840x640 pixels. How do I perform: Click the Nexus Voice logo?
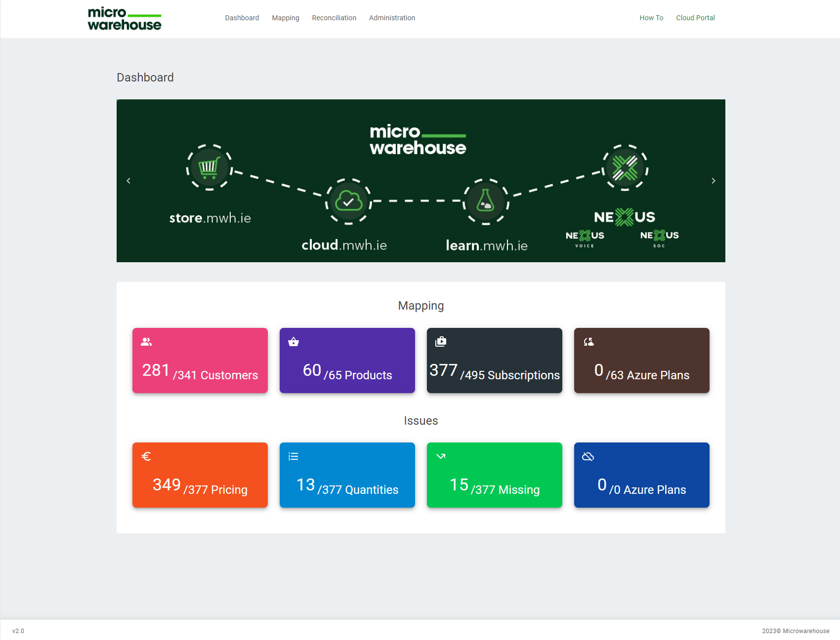(x=585, y=238)
